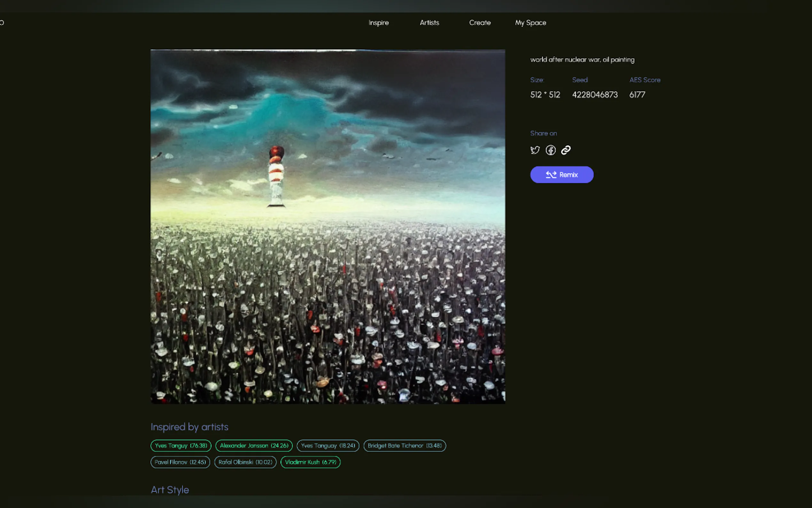Click the Bridget Bate Tichenor artist tag
812x508 pixels.
point(404,446)
